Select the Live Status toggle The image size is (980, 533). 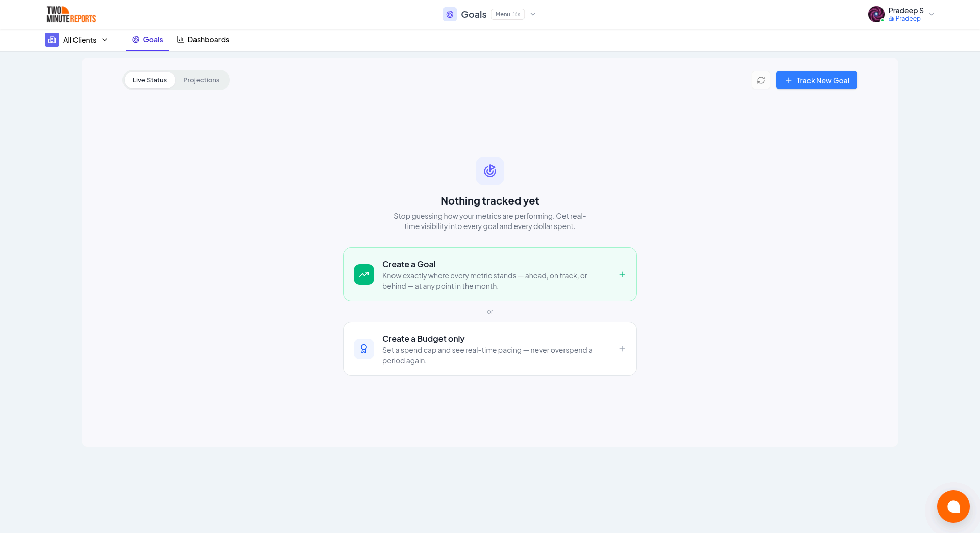[150, 80]
